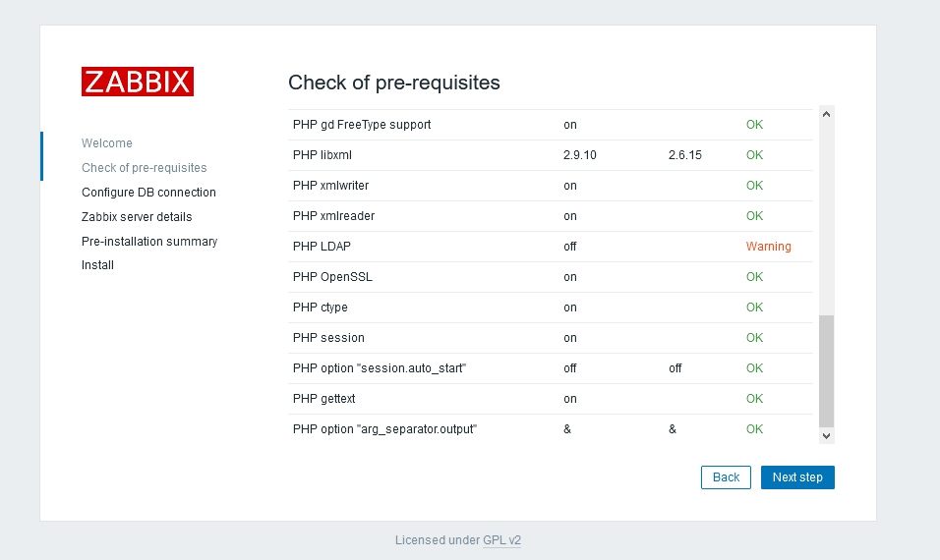Click the PHP gettext row label
940x560 pixels.
click(x=323, y=399)
